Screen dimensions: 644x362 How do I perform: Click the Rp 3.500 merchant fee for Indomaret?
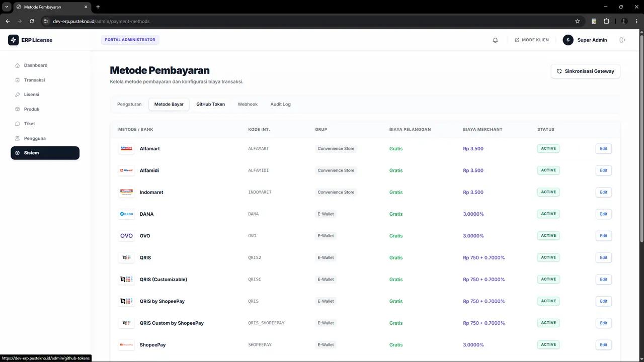coord(473,192)
